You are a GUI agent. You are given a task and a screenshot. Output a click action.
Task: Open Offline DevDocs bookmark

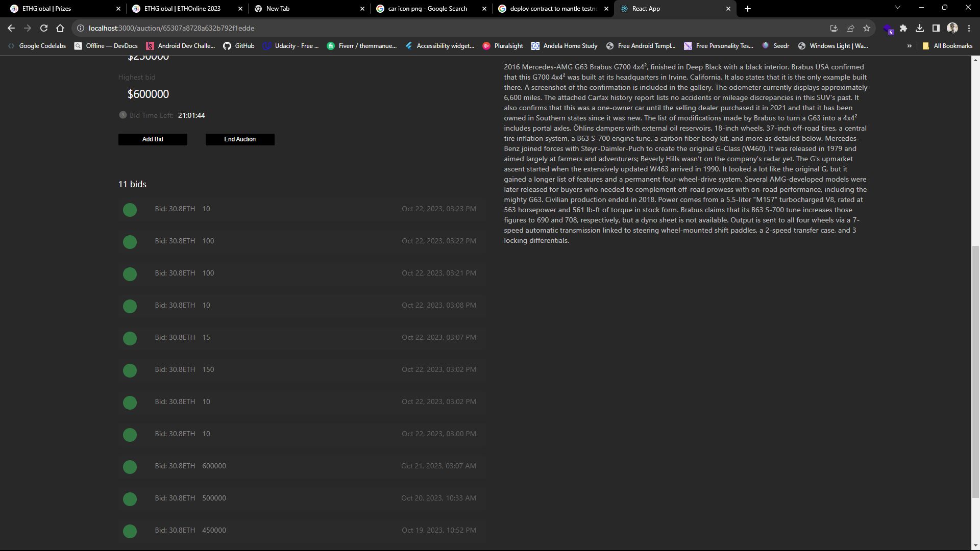pos(106,46)
